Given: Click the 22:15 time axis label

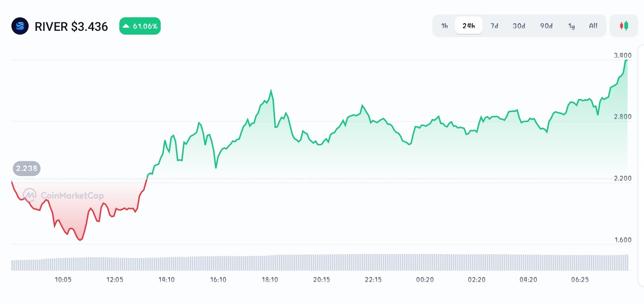Looking at the screenshot, I should (373, 280).
